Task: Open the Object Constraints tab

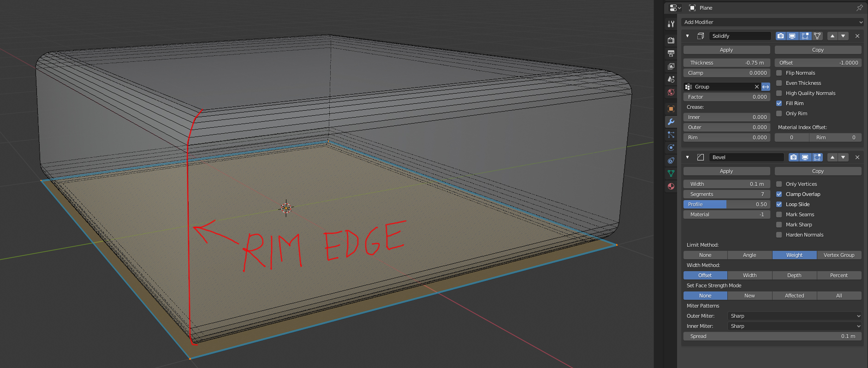Action: tap(671, 160)
